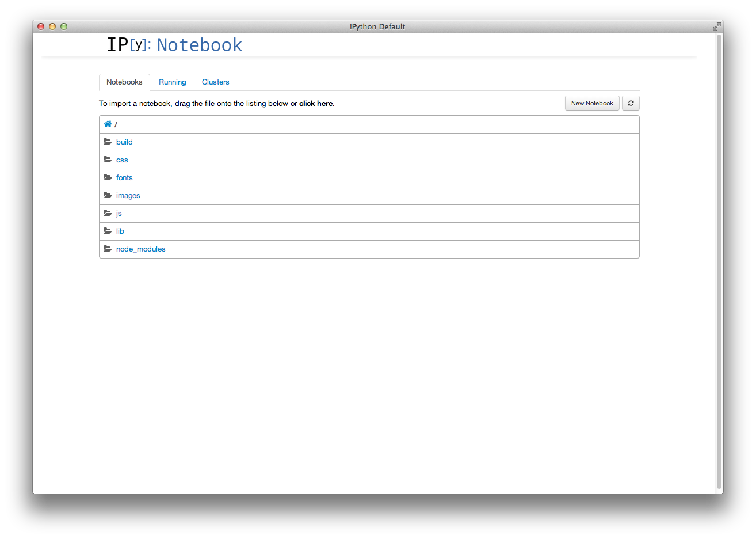Open the css folder link
The width and height of the screenshot is (756, 539).
[122, 160]
